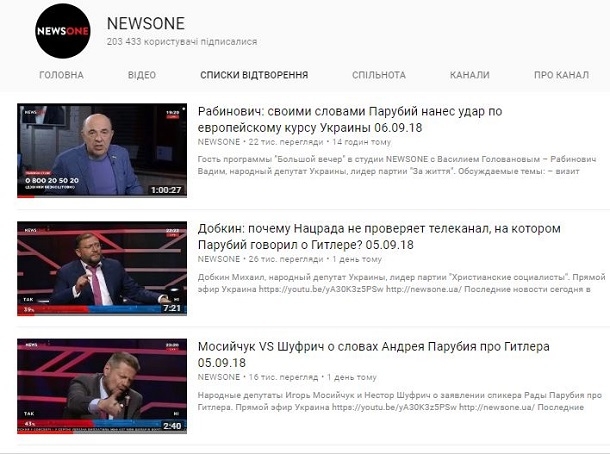The image size is (610, 454).
Task: Open title 'Мосийчук VS Шуфрич о словах'
Action: tap(373, 354)
